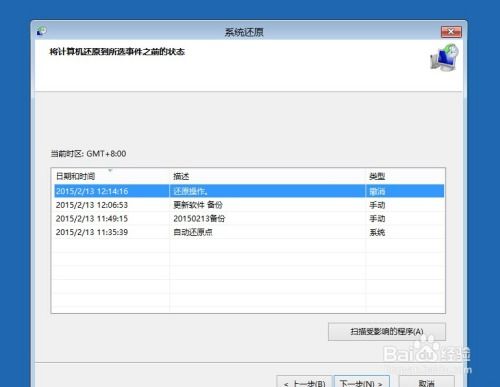Click the computer restore clock graphic
The image size is (500, 387).
(x=444, y=57)
